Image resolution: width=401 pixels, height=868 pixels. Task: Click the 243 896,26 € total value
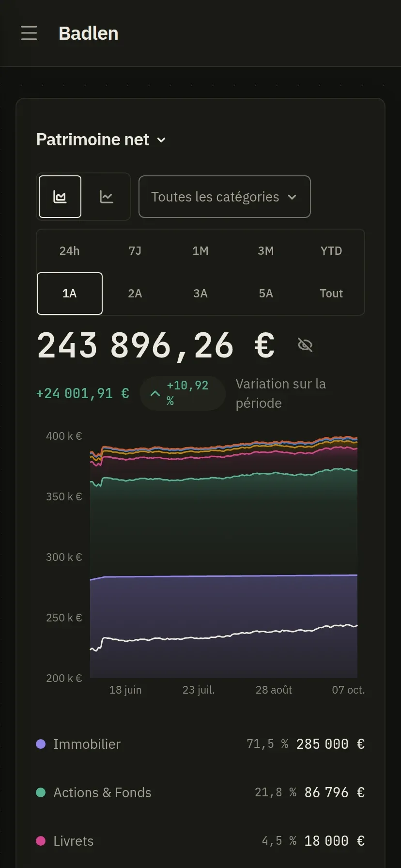pyautogui.click(x=156, y=345)
